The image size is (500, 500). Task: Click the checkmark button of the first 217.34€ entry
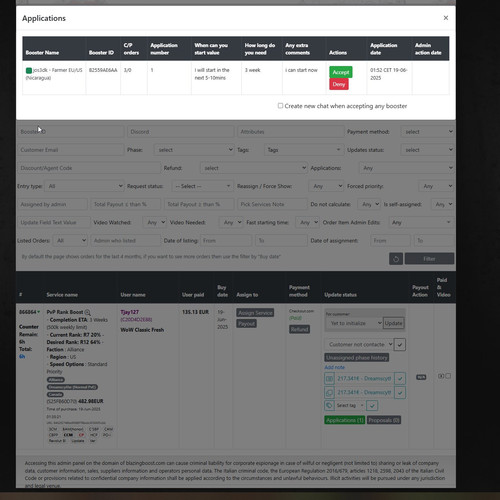[400, 379]
